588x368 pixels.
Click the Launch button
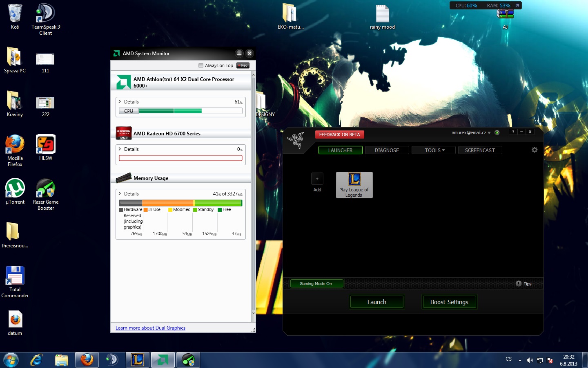click(377, 302)
